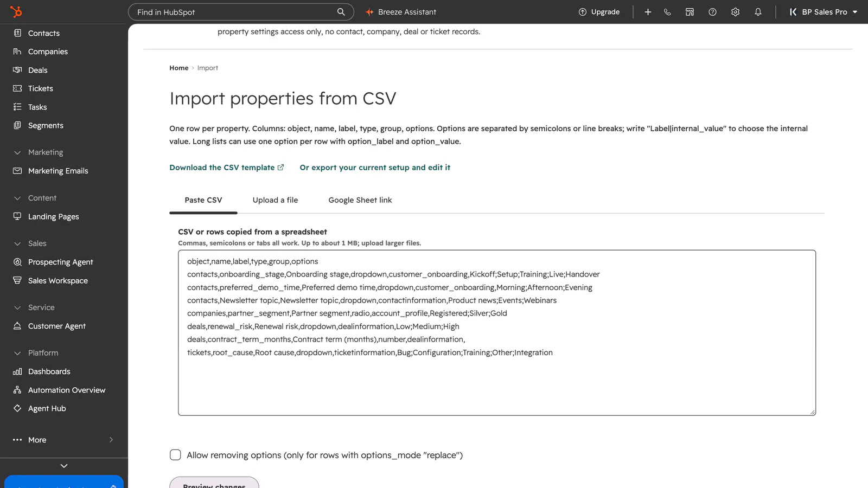Click export your current setup link
This screenshot has height=488, width=868.
[375, 168]
